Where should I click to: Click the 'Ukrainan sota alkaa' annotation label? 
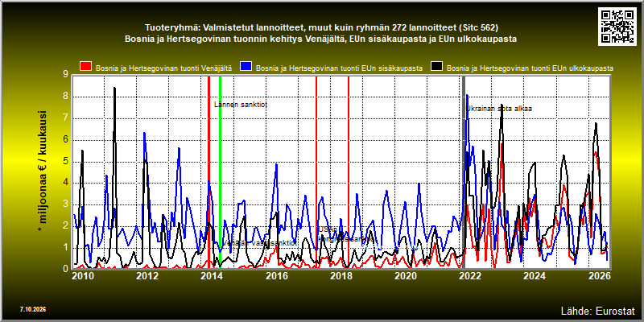(499, 109)
